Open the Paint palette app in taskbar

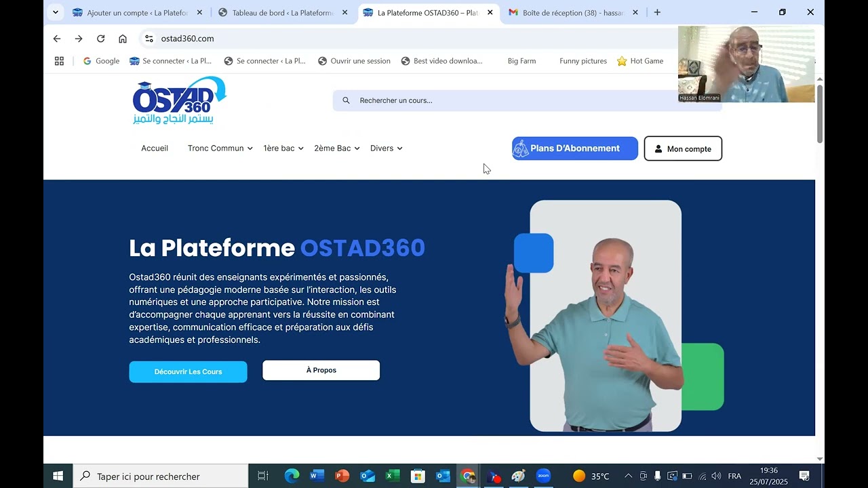click(x=518, y=476)
